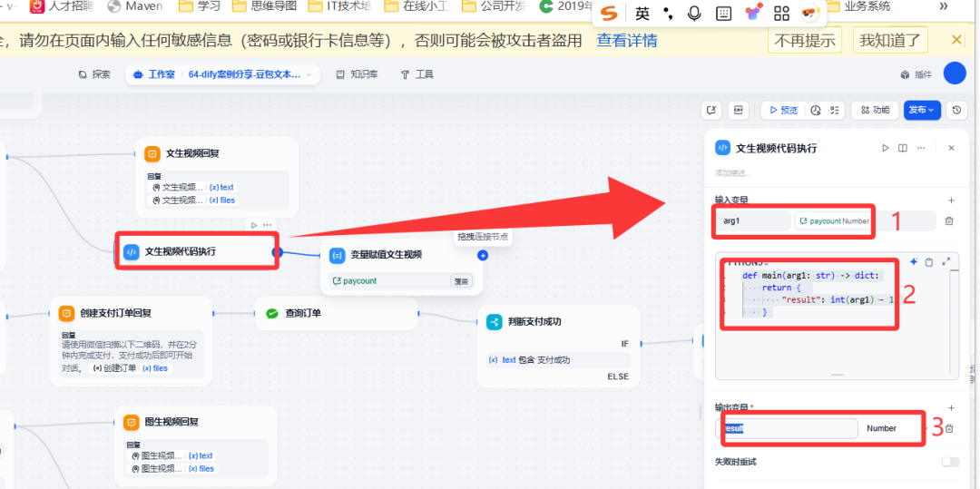Open version history icon
Viewport: 980px width, 489px height.
point(956,110)
